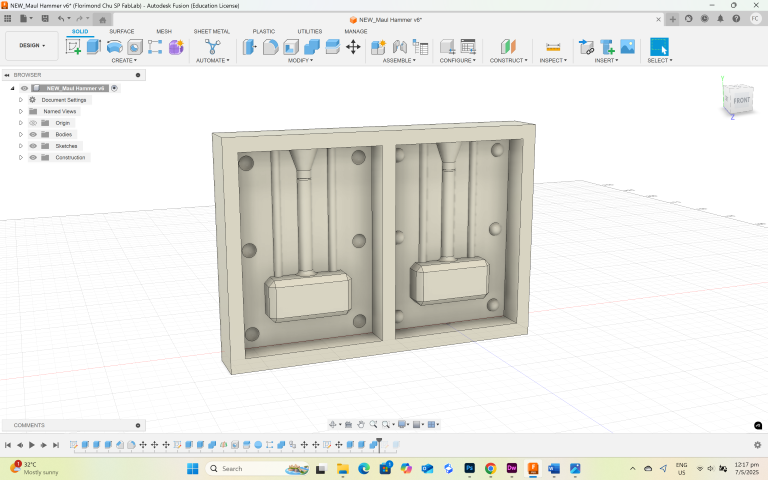Expand the Named Views node
Screen dimensions: 768x480
point(21,111)
